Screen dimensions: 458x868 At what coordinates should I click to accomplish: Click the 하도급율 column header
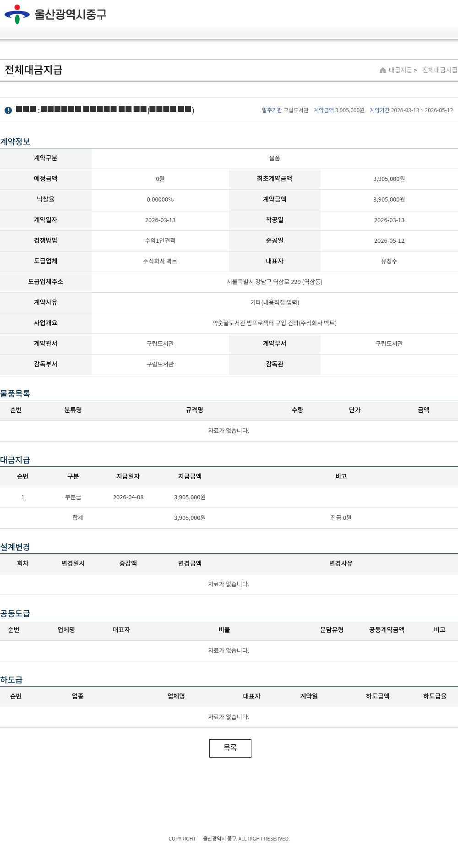(x=435, y=696)
